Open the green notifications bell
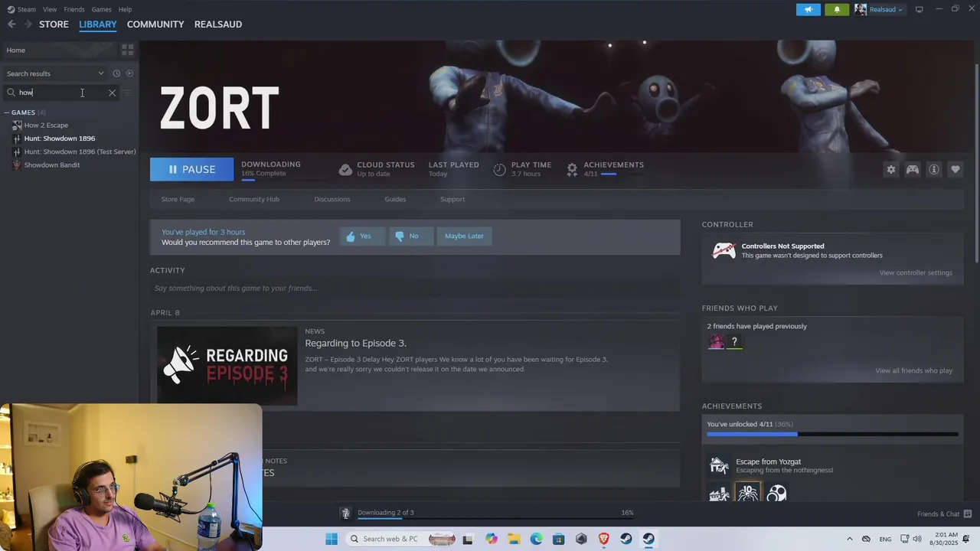 pyautogui.click(x=837, y=9)
